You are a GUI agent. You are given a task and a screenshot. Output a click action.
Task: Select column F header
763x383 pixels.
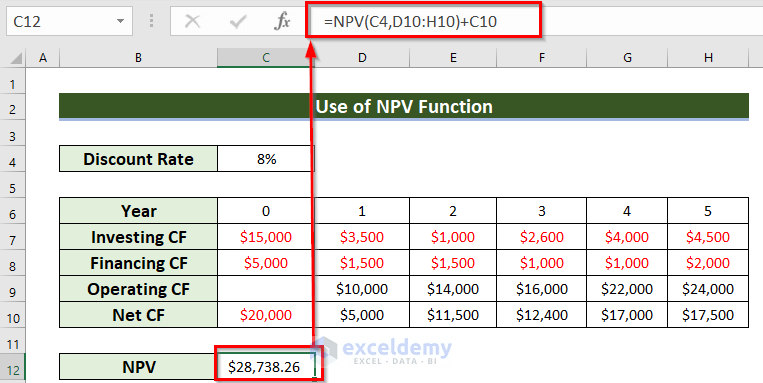[542, 58]
